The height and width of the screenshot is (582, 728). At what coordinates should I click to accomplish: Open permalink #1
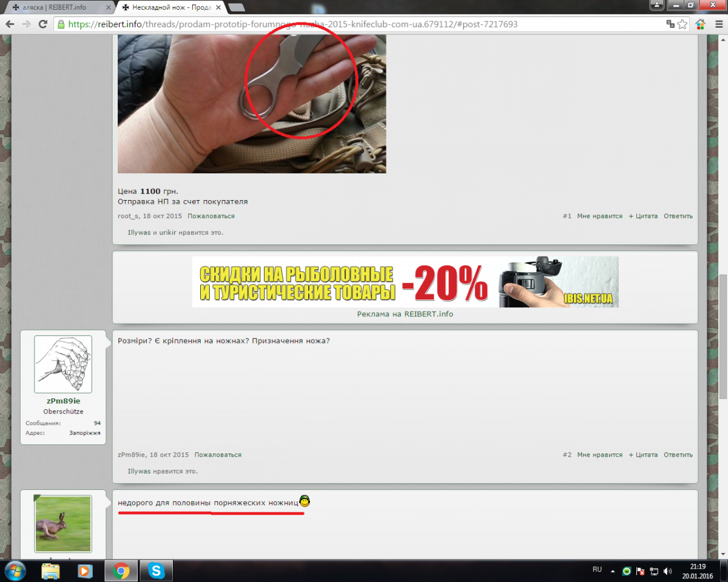point(567,216)
